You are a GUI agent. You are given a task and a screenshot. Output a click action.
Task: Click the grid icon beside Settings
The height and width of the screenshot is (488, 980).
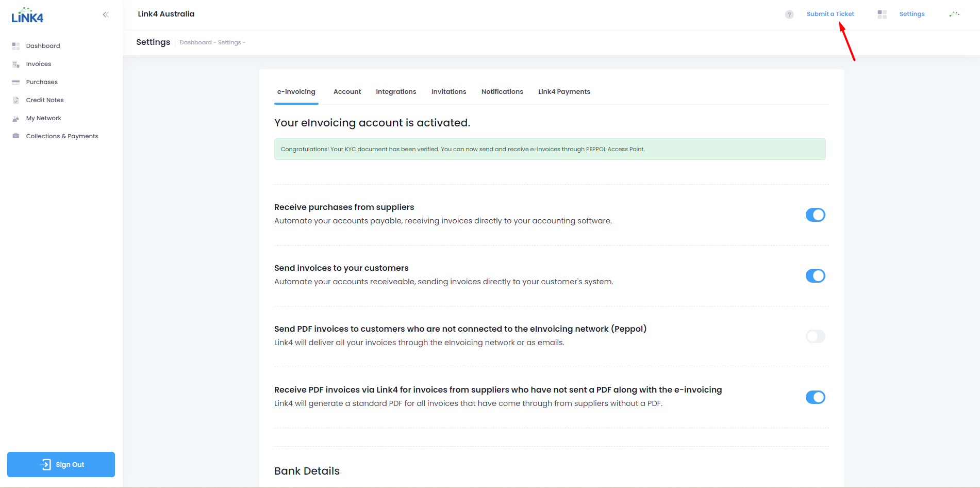(882, 14)
